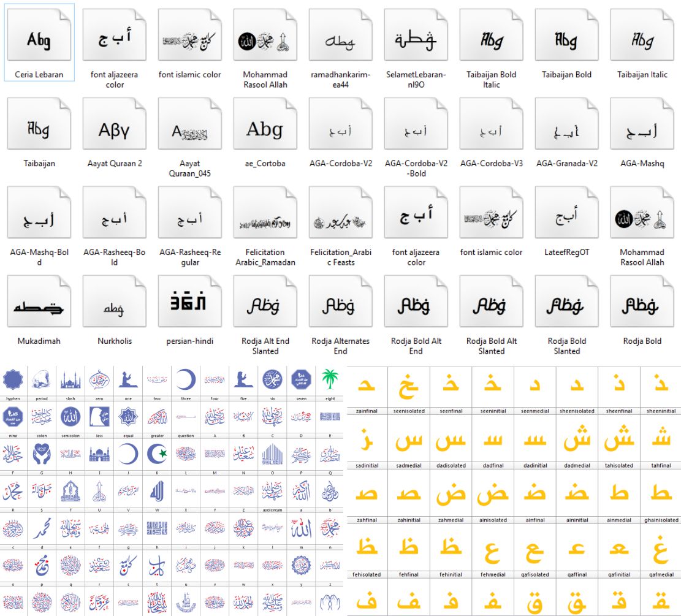Open the ramadhankarim-ea44 font file icon
Screen dimensions: 681x616
(x=341, y=36)
